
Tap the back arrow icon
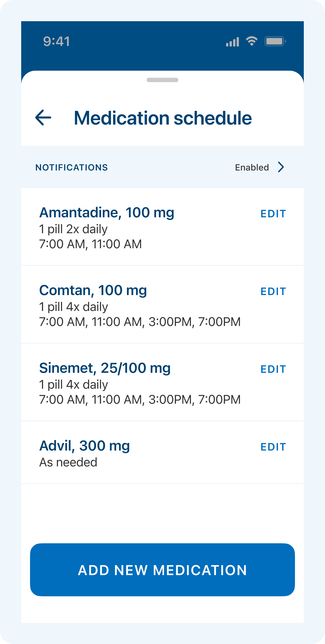(43, 117)
